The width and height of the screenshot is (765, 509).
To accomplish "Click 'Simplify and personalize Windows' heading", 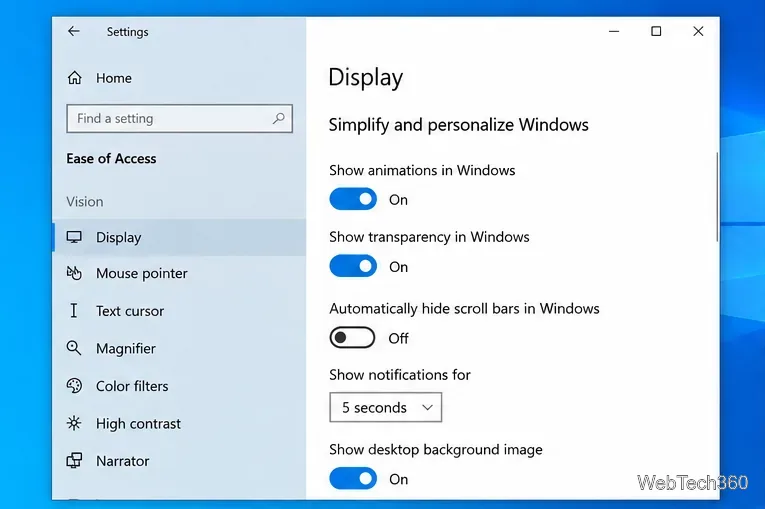I will tap(459, 125).
